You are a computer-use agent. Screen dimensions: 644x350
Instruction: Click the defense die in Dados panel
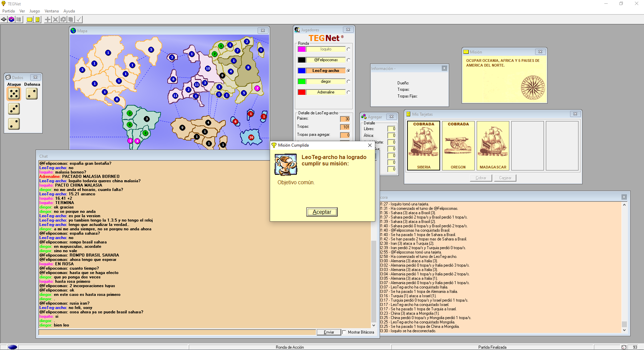click(x=32, y=94)
